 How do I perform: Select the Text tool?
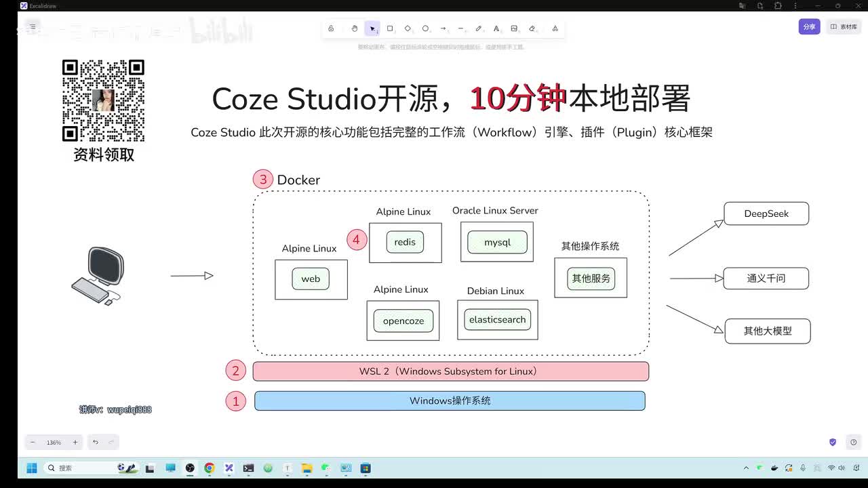pos(496,28)
